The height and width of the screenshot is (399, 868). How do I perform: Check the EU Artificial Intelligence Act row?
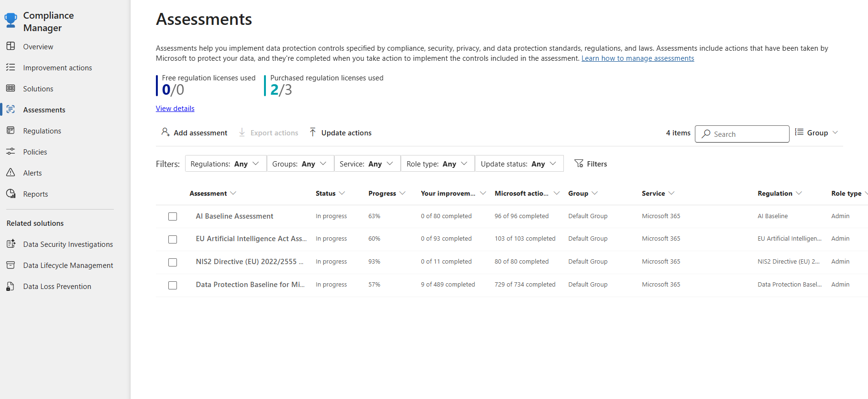pyautogui.click(x=173, y=239)
